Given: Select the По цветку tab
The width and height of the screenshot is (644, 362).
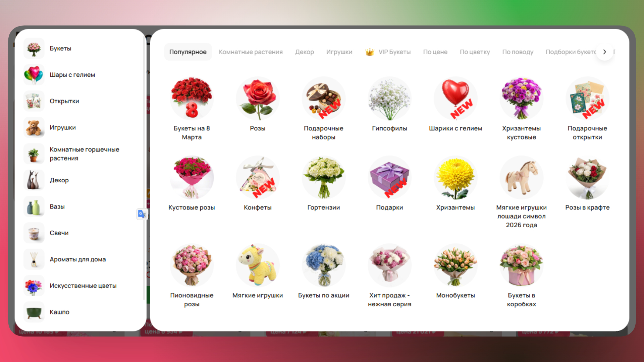Looking at the screenshot, I should [x=475, y=52].
